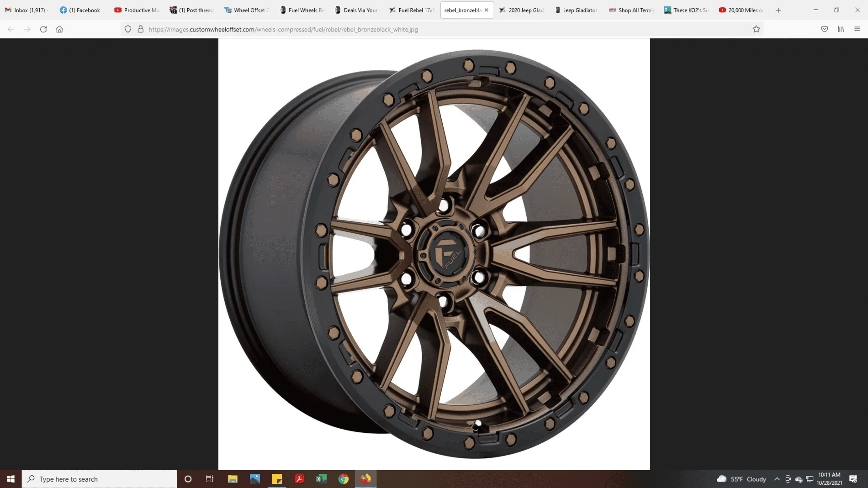
Task: Reload the current page
Action: point(43,29)
